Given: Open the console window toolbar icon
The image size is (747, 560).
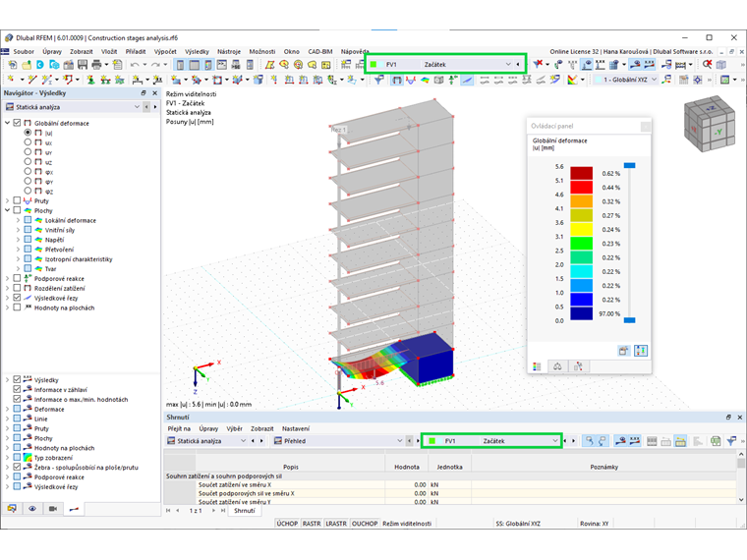Looking at the screenshot, I should coord(222,64).
